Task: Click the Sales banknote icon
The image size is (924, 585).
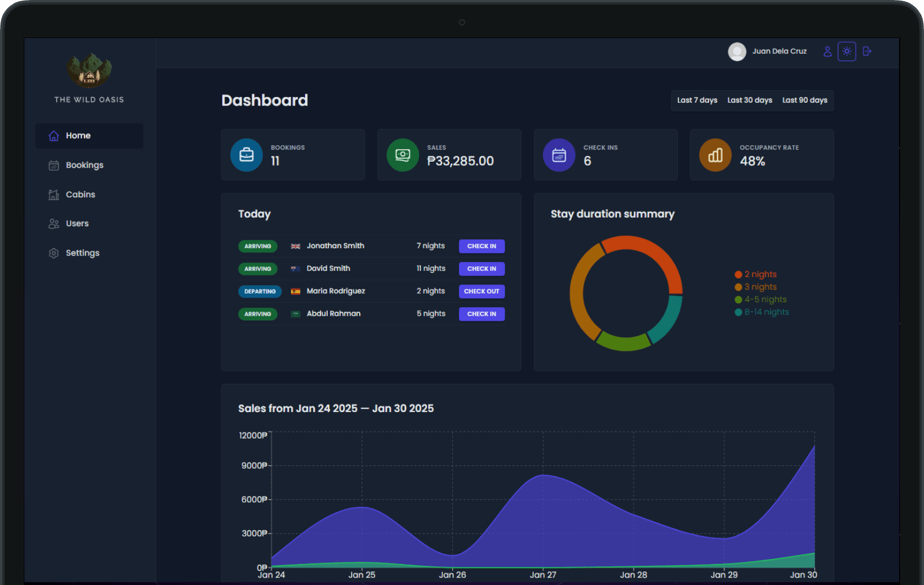Action: point(403,155)
